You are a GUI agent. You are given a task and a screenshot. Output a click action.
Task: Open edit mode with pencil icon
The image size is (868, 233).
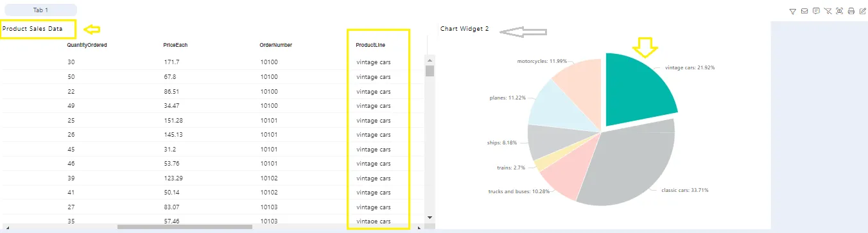click(863, 11)
